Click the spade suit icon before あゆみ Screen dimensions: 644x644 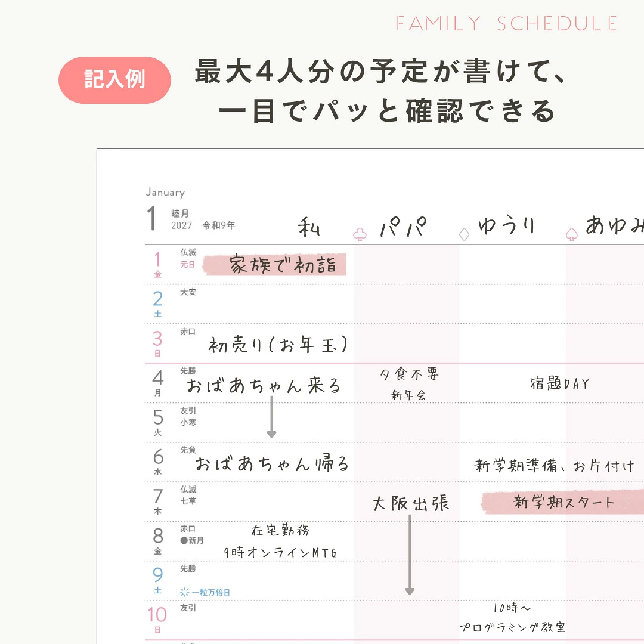(x=572, y=234)
